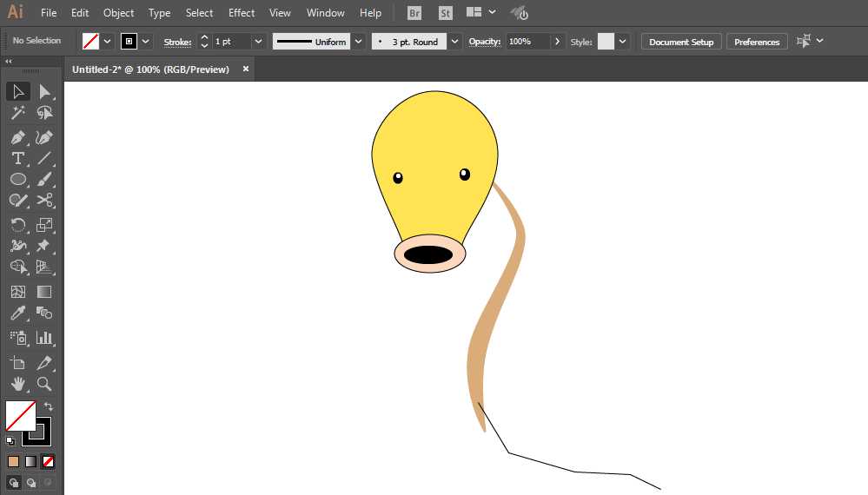Swap fill and stroke colors
Viewport: 868px width, 495px height.
pyautogui.click(x=49, y=406)
